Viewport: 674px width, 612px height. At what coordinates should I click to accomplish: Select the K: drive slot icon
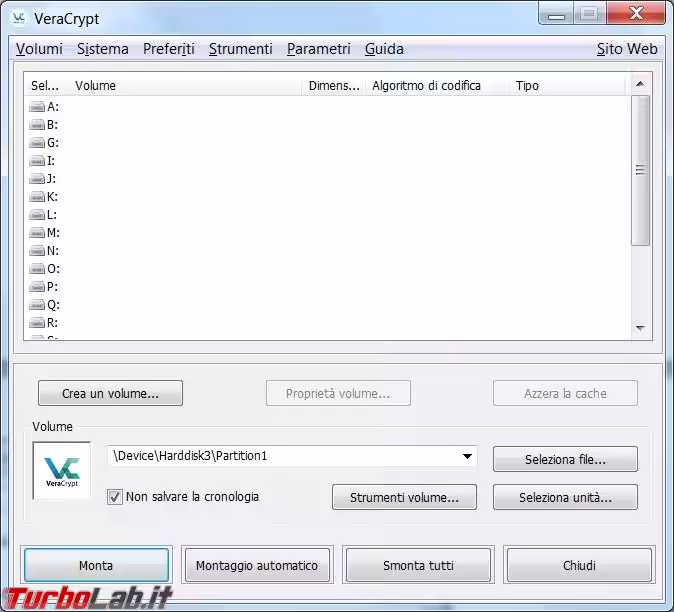click(x=37, y=196)
